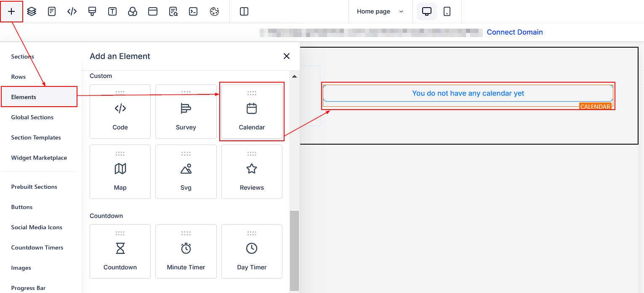This screenshot has width=644, height=293.
Task: Toggle the split panel layout icon
Action: pyautogui.click(x=244, y=11)
